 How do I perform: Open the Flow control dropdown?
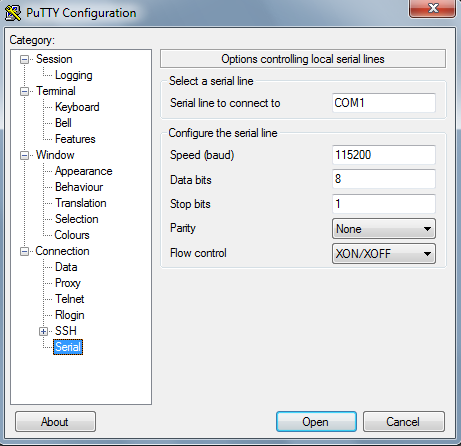pyautogui.click(x=384, y=254)
